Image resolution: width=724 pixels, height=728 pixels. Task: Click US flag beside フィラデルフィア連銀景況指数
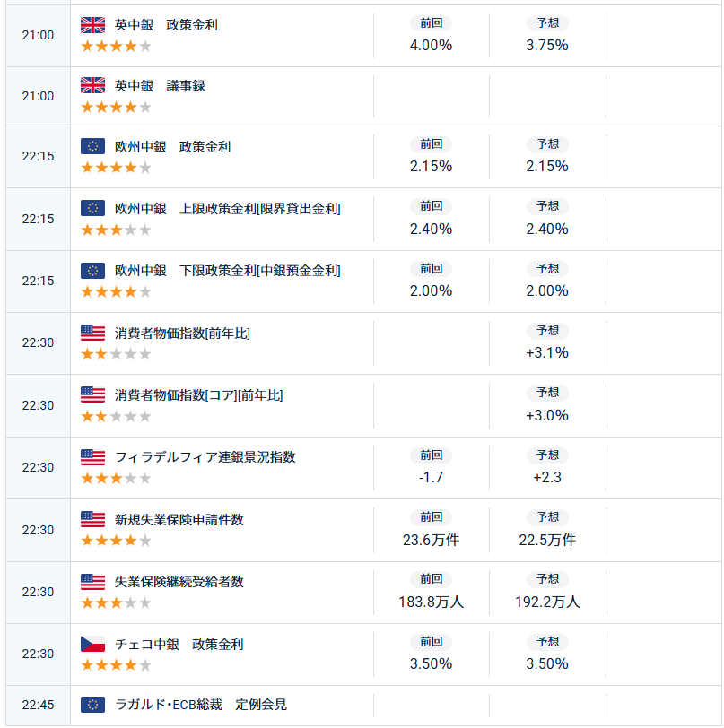tap(92, 457)
